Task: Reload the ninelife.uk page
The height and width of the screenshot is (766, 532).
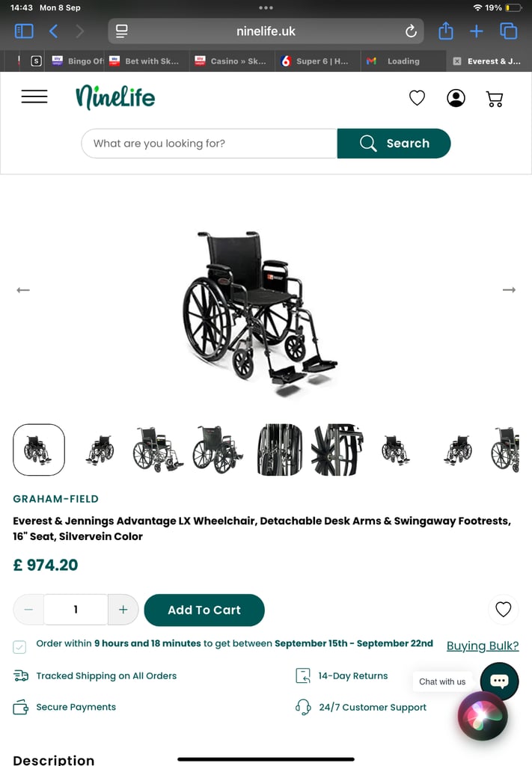Action: click(x=411, y=31)
